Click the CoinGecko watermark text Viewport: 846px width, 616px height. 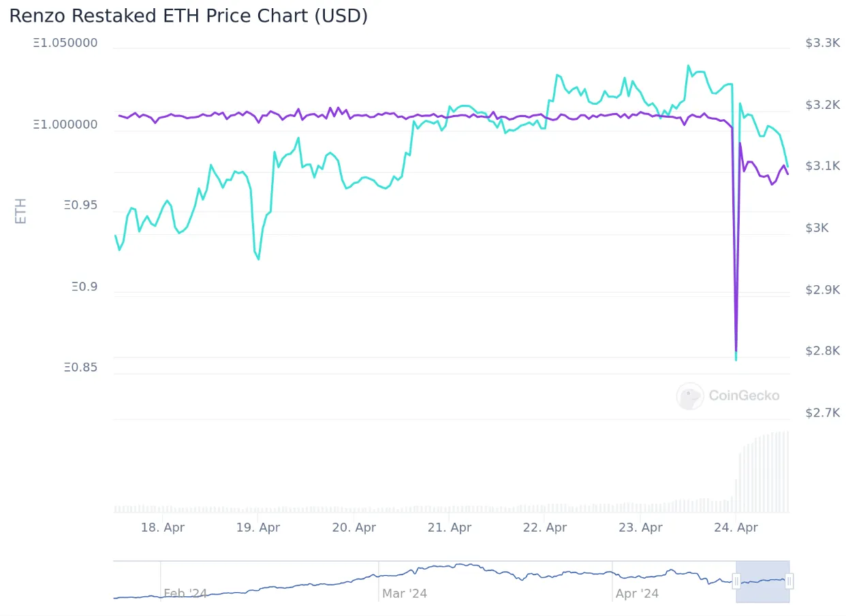pyautogui.click(x=744, y=395)
